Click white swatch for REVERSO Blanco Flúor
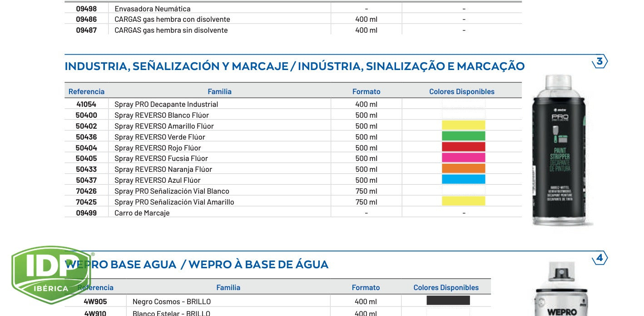Viewport: 644px width, 316px height. tap(463, 115)
